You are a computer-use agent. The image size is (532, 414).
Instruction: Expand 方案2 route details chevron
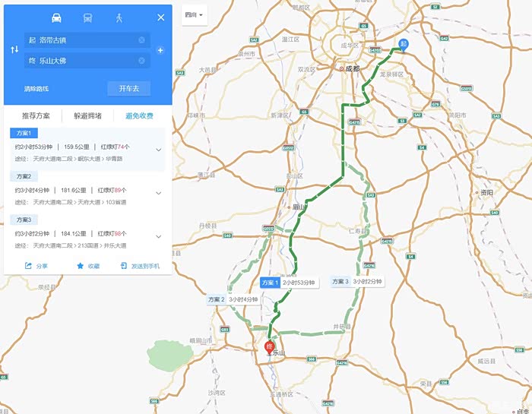pyautogui.click(x=158, y=193)
